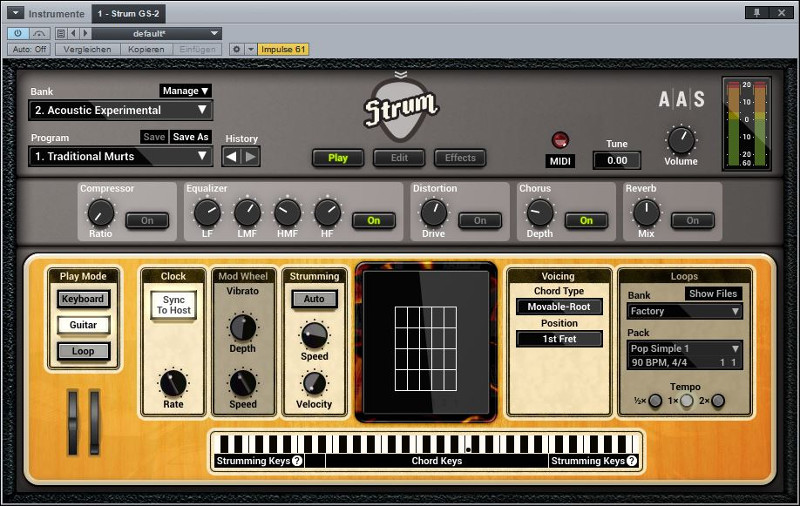Enable the Distortion On switch
Screen dimensions: 800x506
(480, 220)
